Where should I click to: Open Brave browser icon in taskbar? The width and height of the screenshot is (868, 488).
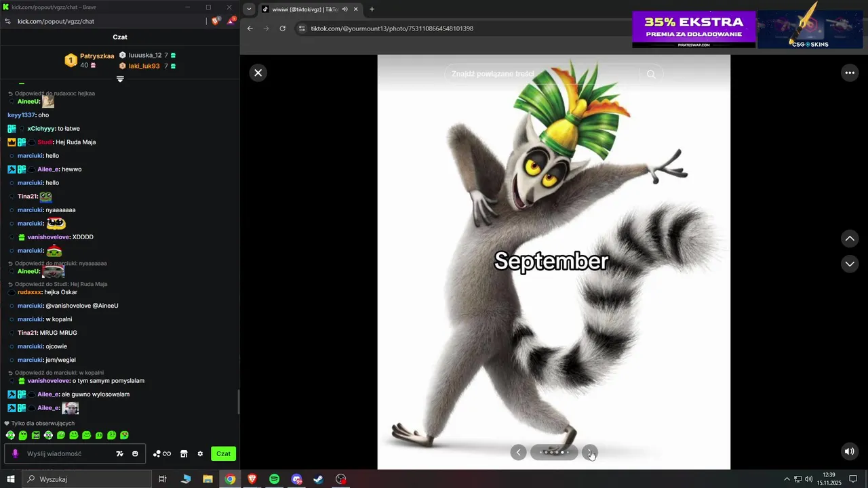[x=252, y=479]
